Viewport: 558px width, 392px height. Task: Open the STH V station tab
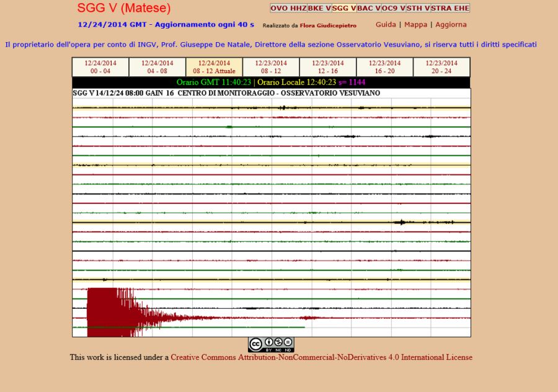coord(418,8)
